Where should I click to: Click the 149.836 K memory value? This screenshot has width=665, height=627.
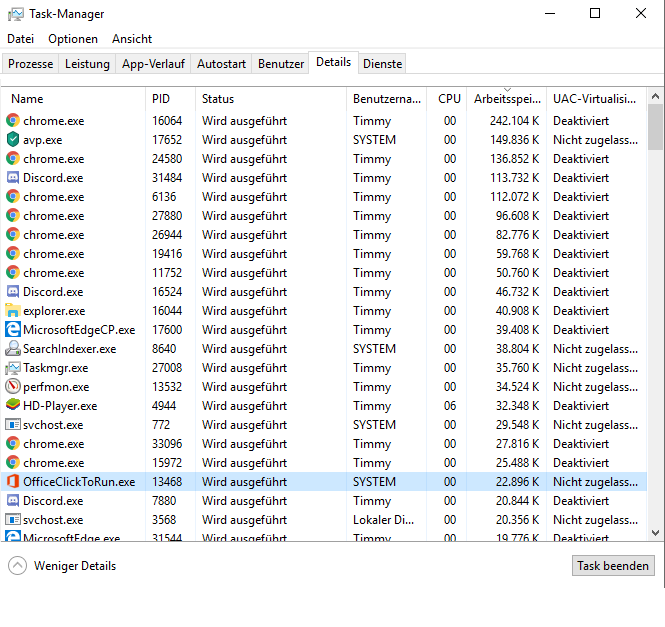514,139
